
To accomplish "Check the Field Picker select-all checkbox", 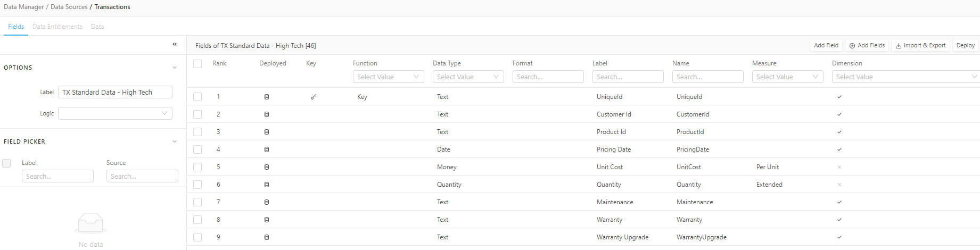I will point(6,163).
